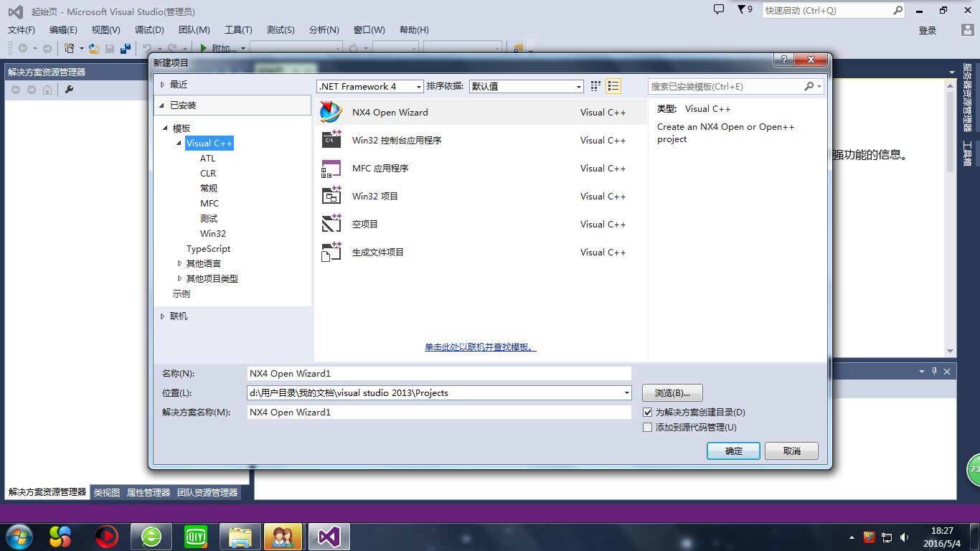Click the search magnifier in template search box
980x551 pixels.
(809, 86)
